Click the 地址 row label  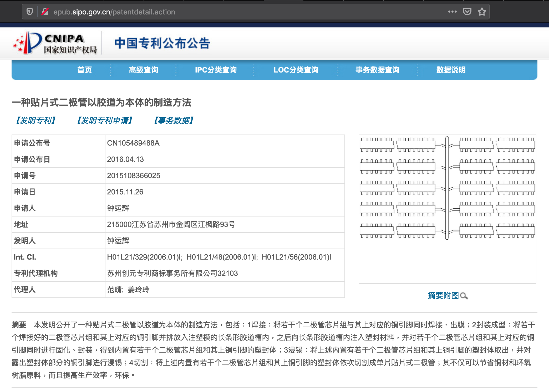[21, 224]
